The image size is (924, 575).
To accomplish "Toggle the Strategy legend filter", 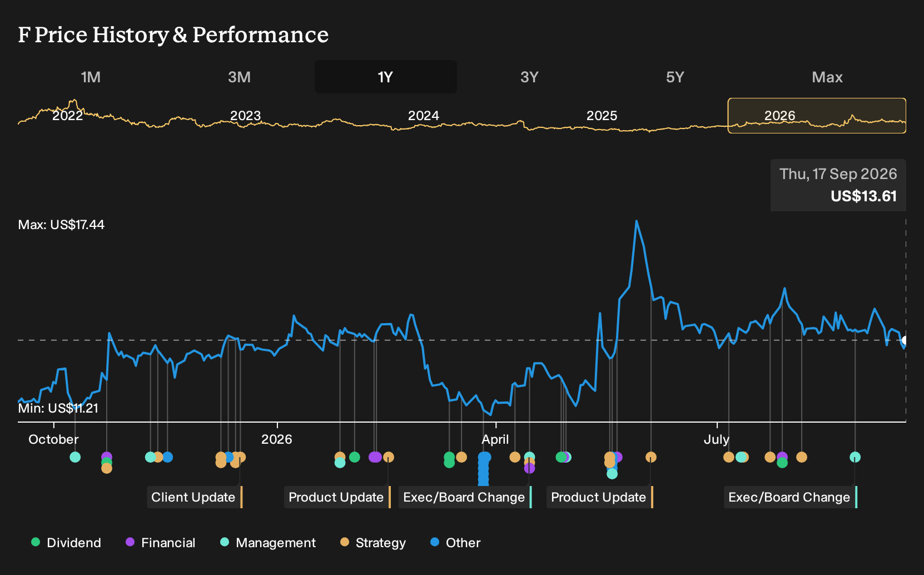I will 373,543.
